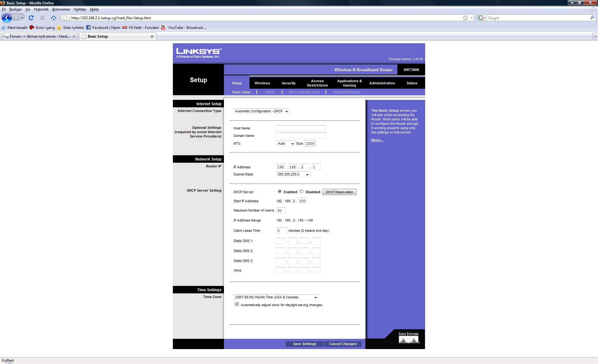Click the Cancel Changes button

tap(343, 344)
